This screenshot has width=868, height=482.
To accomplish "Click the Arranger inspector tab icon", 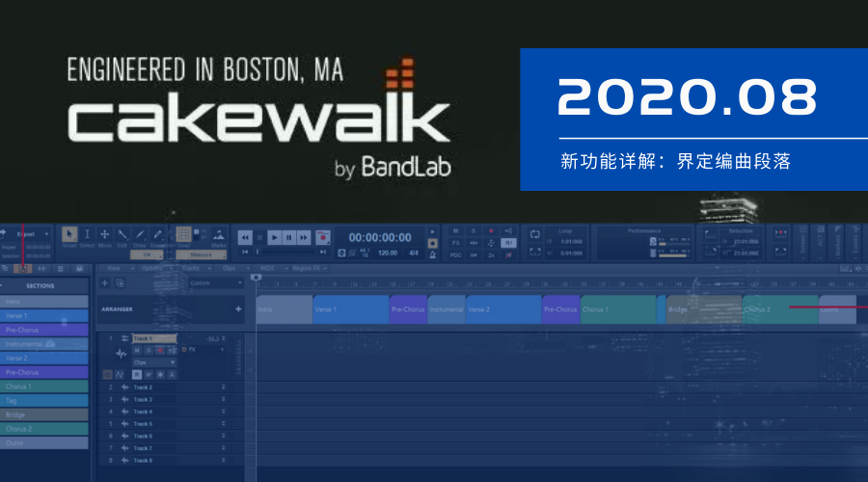I will point(23,268).
